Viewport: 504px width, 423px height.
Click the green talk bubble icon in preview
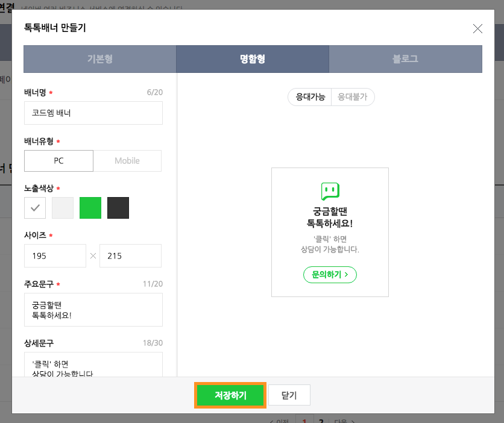[x=330, y=191]
